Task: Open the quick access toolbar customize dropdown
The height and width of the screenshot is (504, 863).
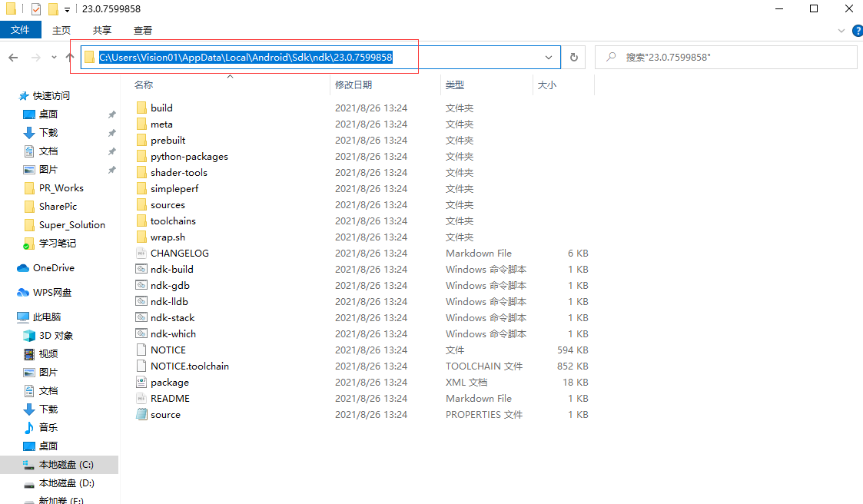Action: [67, 9]
